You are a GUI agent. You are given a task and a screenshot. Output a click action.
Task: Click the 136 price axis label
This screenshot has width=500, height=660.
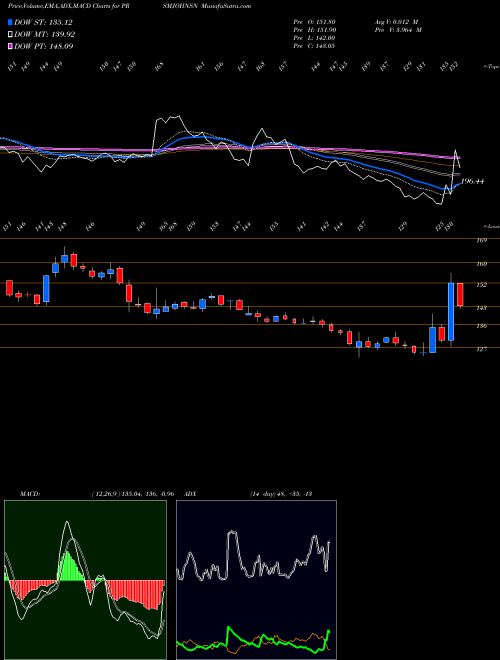482,326
